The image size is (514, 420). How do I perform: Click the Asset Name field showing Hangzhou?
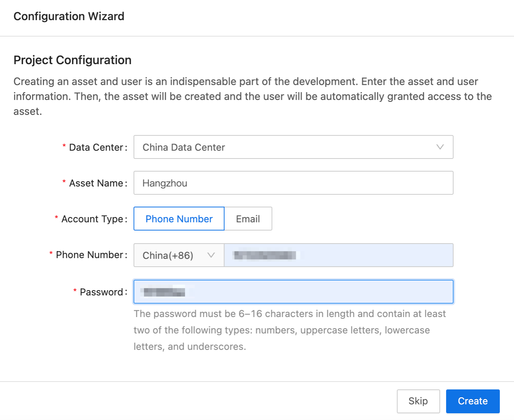293,183
